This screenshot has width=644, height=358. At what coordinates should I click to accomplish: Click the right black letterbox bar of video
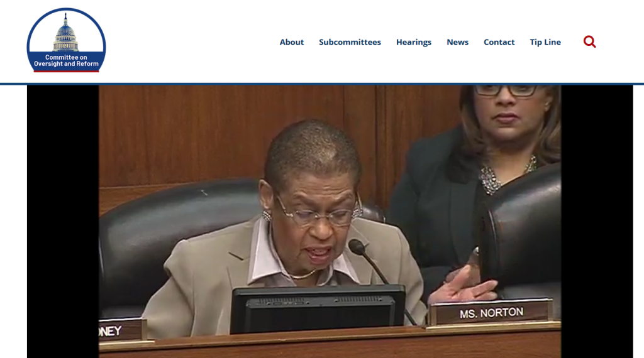596,220
